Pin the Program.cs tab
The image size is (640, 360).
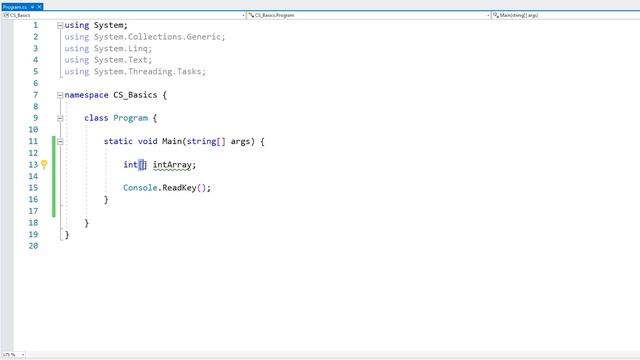pos(32,7)
